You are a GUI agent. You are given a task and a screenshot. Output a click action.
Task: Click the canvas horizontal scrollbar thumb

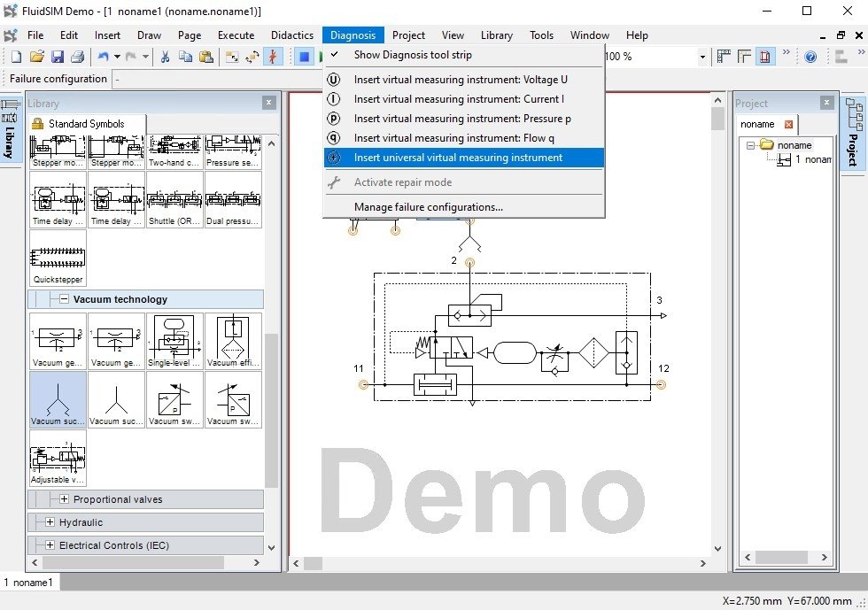[313, 563]
